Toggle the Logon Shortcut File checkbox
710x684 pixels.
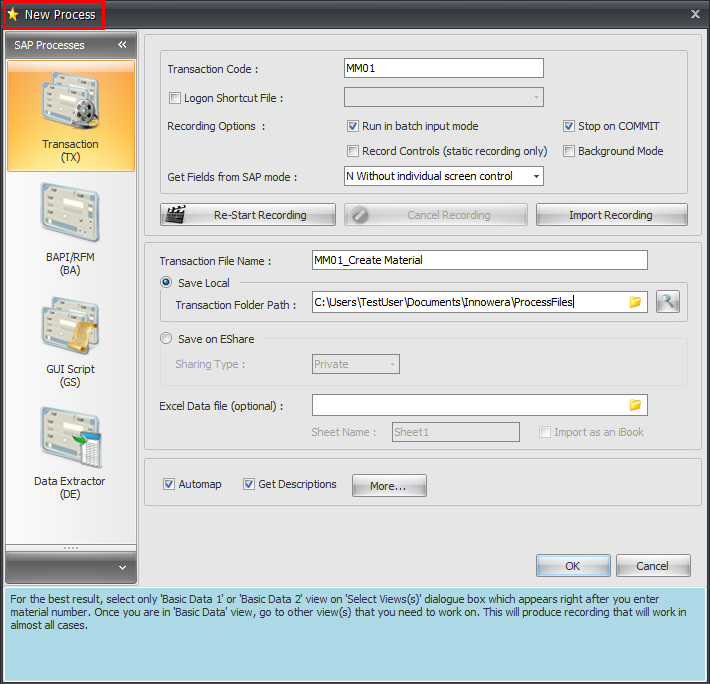click(x=174, y=98)
